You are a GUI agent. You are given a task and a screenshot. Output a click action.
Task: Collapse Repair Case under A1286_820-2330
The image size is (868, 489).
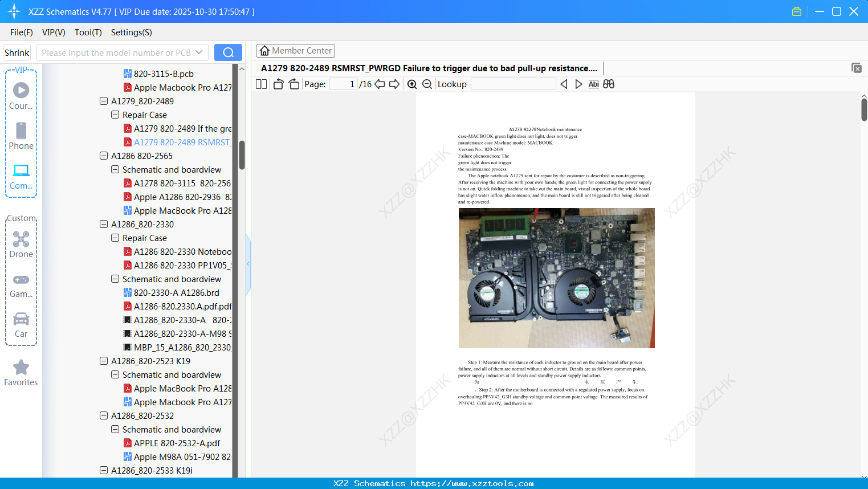click(115, 238)
